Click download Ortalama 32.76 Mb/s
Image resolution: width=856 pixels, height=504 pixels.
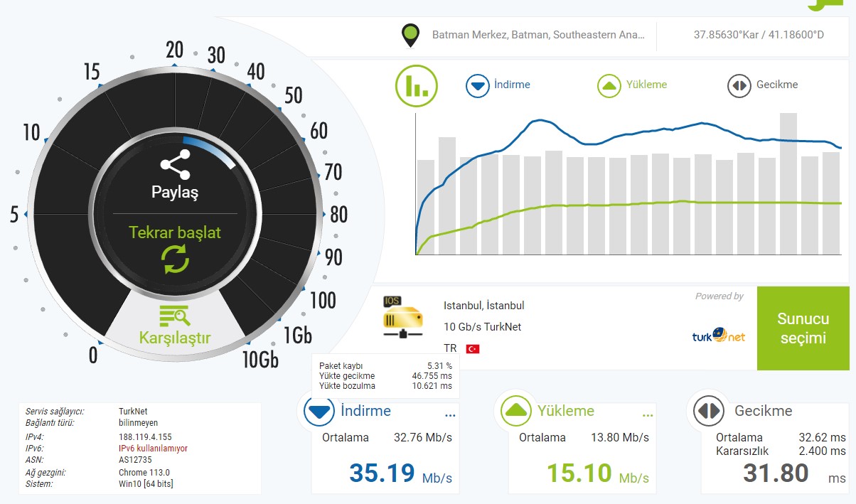pyautogui.click(x=387, y=437)
